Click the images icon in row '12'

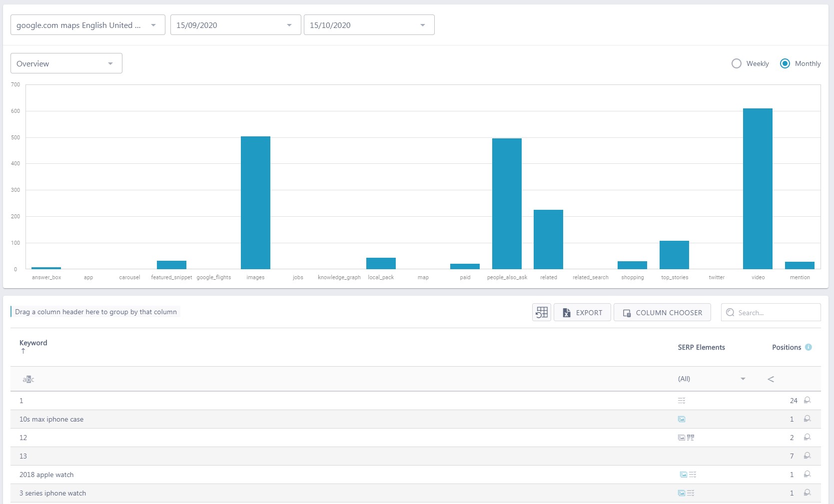(682, 438)
